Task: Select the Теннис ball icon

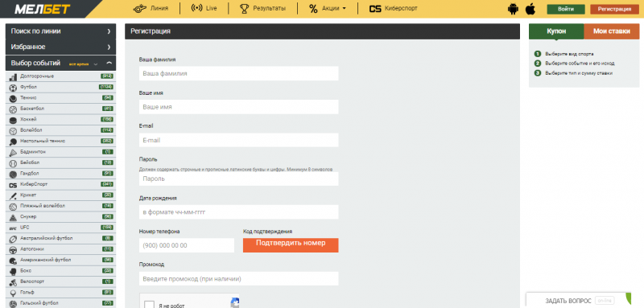Action: [x=13, y=98]
